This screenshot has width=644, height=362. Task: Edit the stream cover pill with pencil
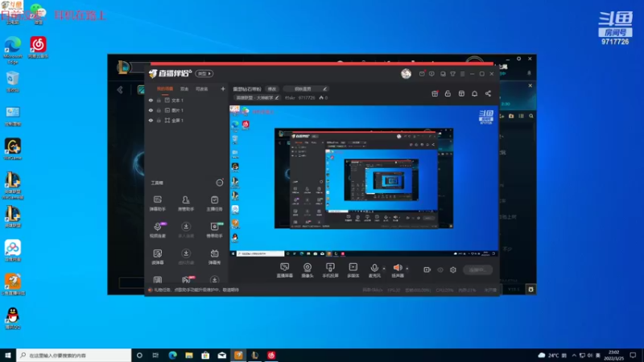[306, 89]
